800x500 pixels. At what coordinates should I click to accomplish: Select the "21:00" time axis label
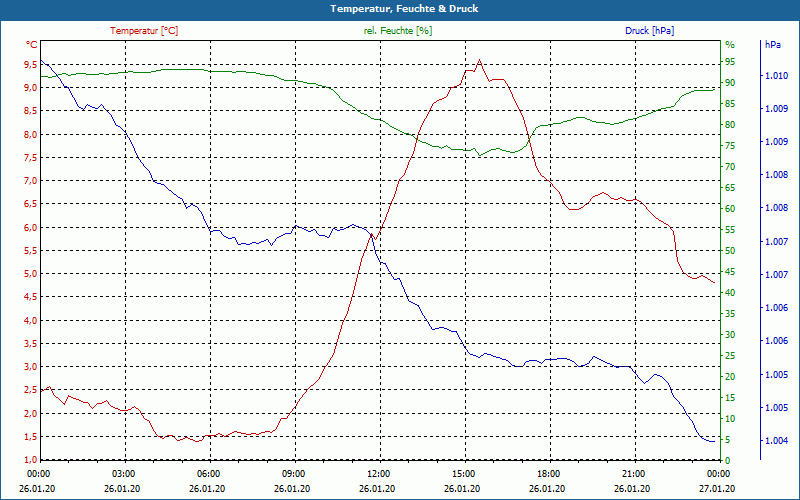click(x=632, y=474)
